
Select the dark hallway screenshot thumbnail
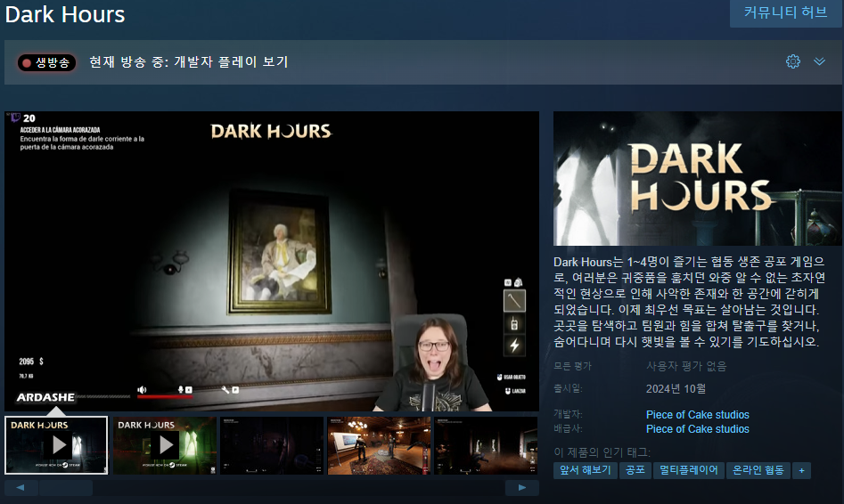coord(271,445)
